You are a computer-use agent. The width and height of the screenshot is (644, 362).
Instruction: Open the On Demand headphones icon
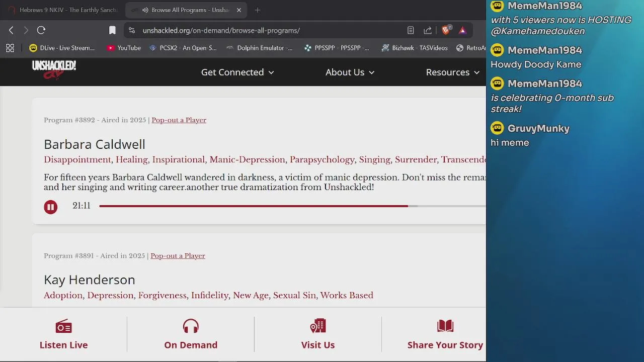pyautogui.click(x=191, y=327)
